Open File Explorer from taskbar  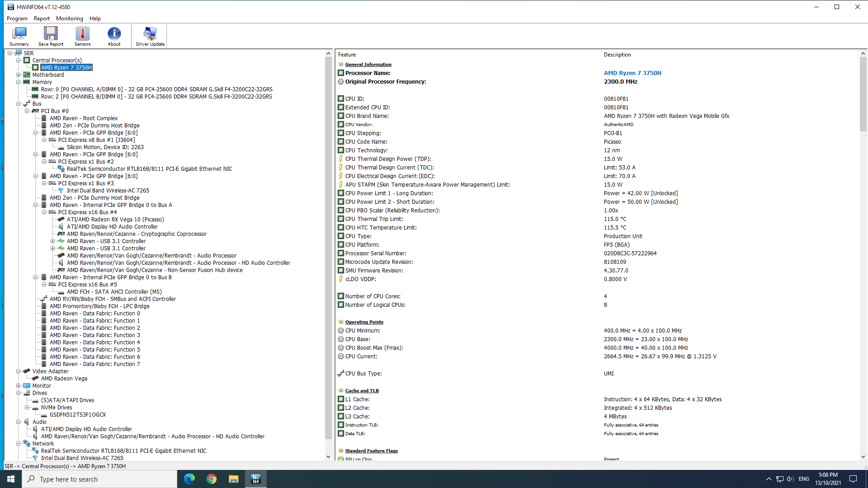click(233, 479)
